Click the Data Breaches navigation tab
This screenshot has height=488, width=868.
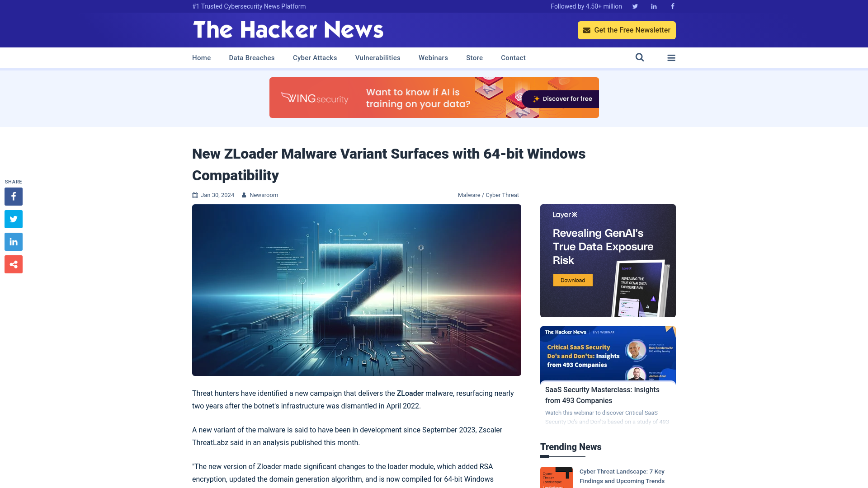pos(251,58)
